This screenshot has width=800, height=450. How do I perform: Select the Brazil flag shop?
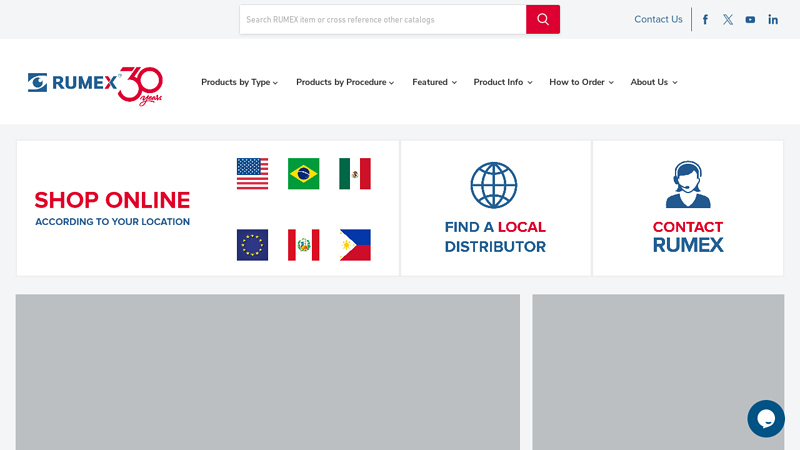point(304,173)
